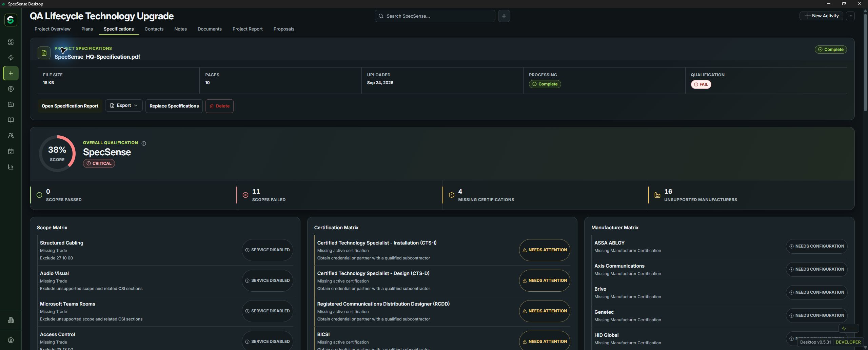Click the HID Global manufacturer row title
Screen dimensions: 868x350
click(x=606, y=335)
